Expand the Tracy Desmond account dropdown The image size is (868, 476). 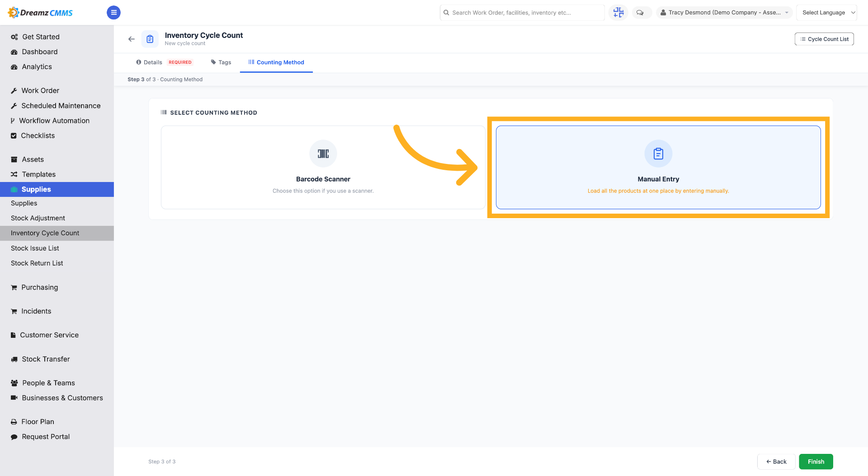pyautogui.click(x=724, y=13)
